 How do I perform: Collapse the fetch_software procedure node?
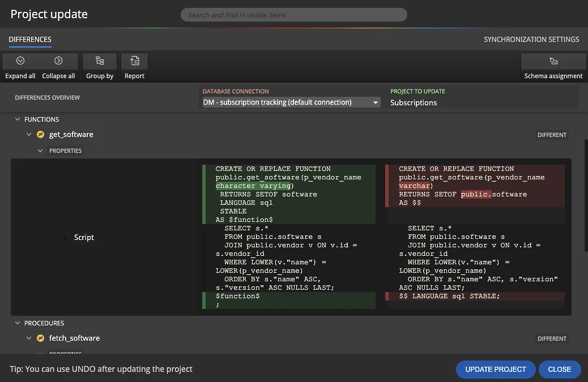[x=29, y=338]
